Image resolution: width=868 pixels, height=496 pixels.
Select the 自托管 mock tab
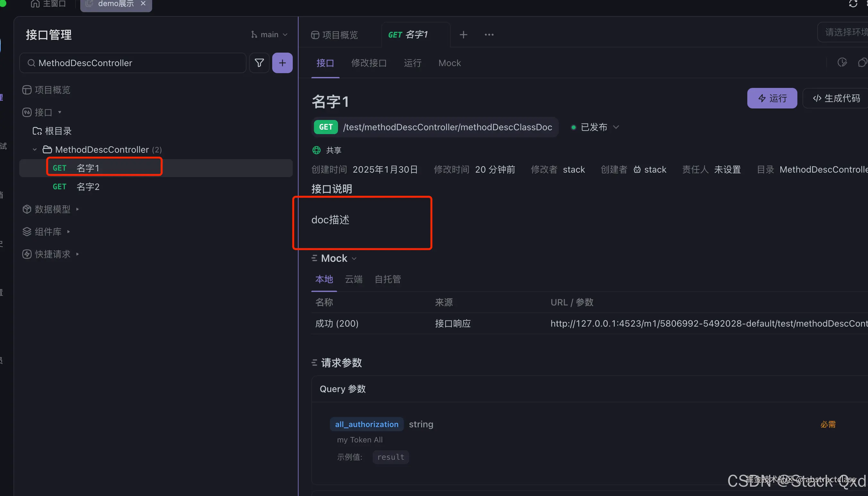pos(387,280)
